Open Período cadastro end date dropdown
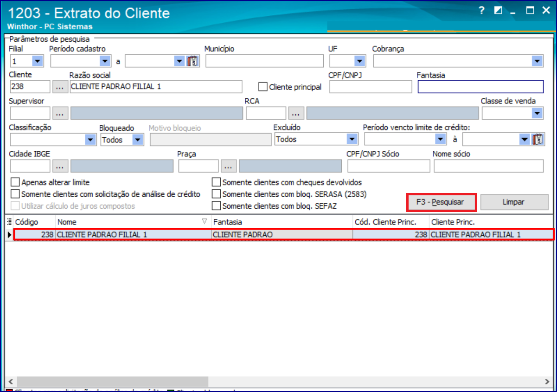Viewport: 557px width, 392px height. [x=179, y=61]
